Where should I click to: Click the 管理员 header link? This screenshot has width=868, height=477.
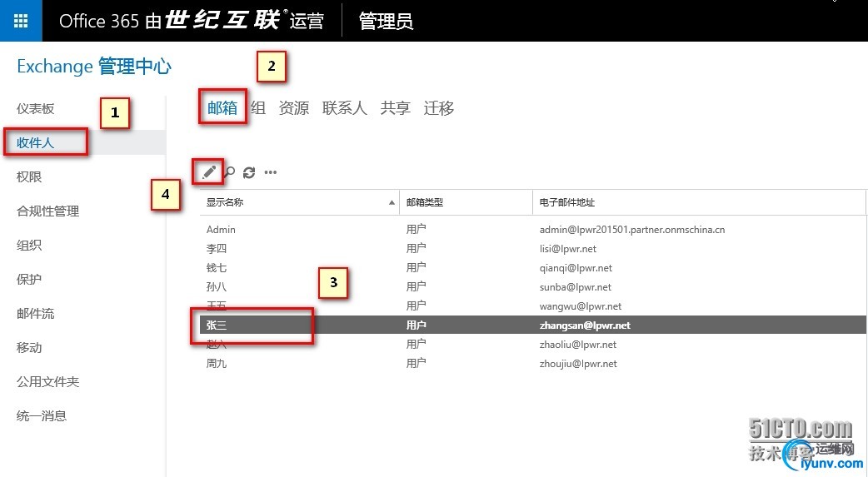click(x=386, y=21)
